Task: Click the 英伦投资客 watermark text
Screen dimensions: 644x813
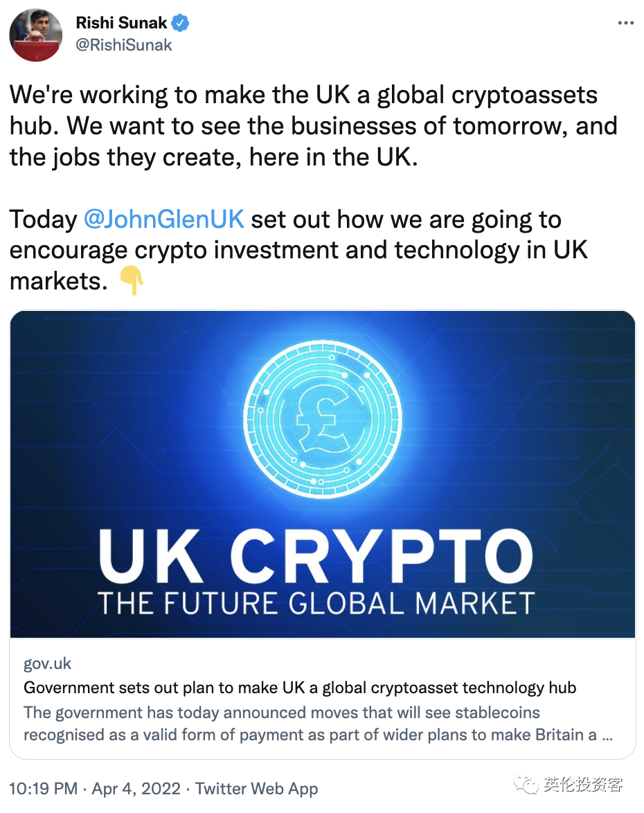Action: pyautogui.click(x=583, y=785)
